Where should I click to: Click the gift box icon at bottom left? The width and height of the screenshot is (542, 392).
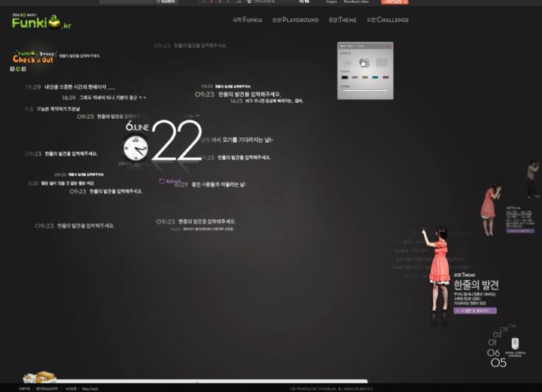click(39, 378)
